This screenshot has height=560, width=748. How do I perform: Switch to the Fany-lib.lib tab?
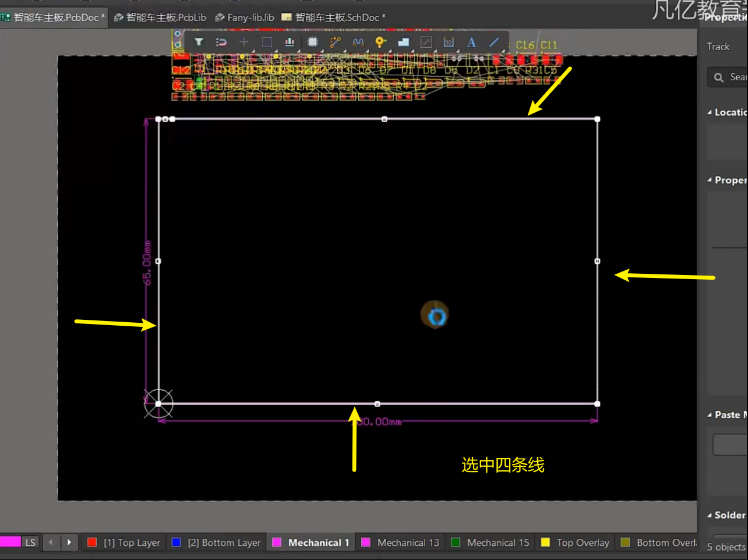pos(244,17)
